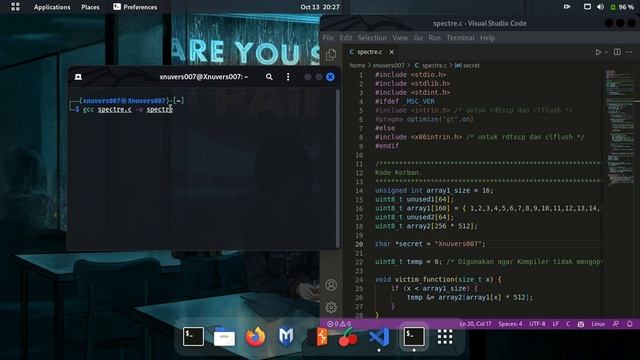Screen dimensions: 640x360
Task: Click the new tab icon in the terminal header
Action: (78, 77)
